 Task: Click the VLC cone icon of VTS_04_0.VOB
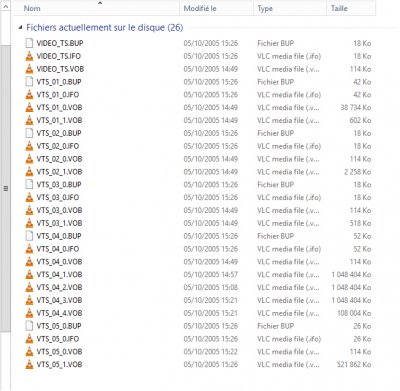[29, 262]
